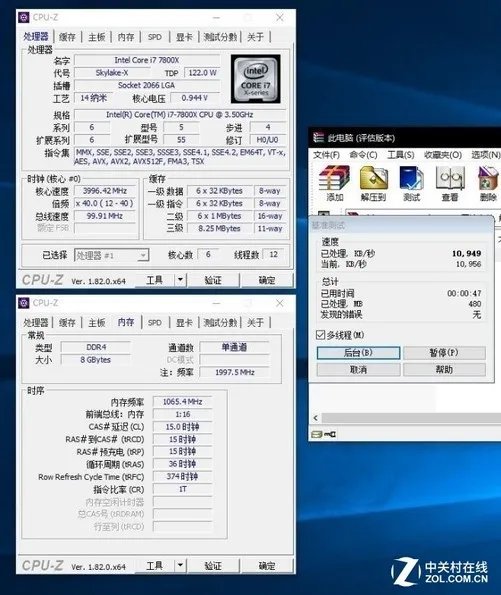Click the Pause (暂停) button in the benchmark dialog
The image size is (501, 595).
444,353
